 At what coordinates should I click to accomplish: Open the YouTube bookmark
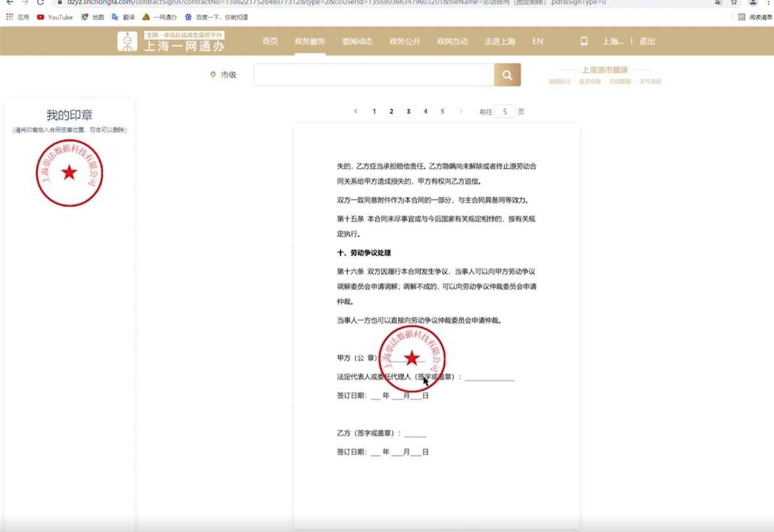click(x=55, y=17)
